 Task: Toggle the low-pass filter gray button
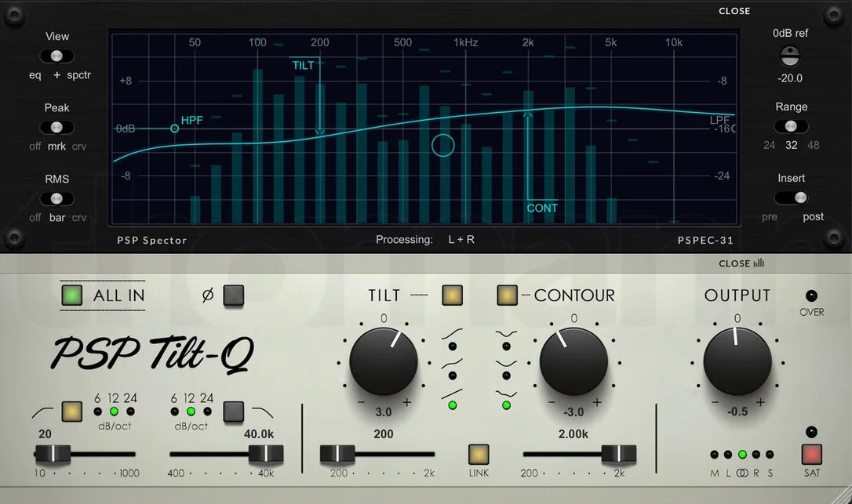(234, 412)
